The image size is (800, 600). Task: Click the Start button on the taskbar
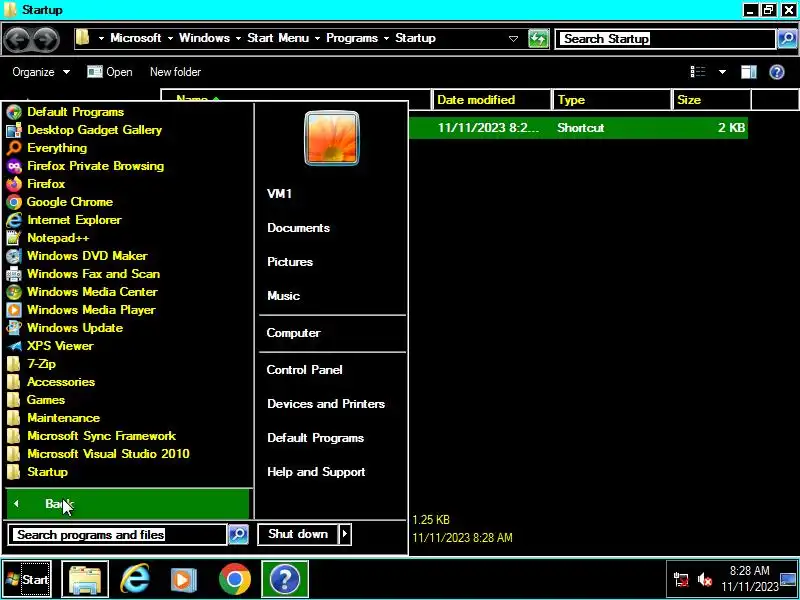[x=28, y=579]
